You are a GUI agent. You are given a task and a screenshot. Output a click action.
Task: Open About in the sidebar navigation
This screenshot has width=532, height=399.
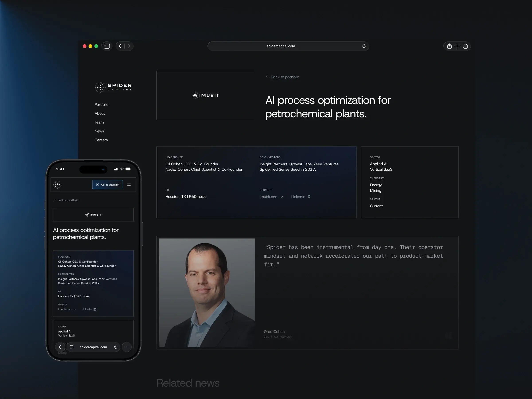pos(100,113)
